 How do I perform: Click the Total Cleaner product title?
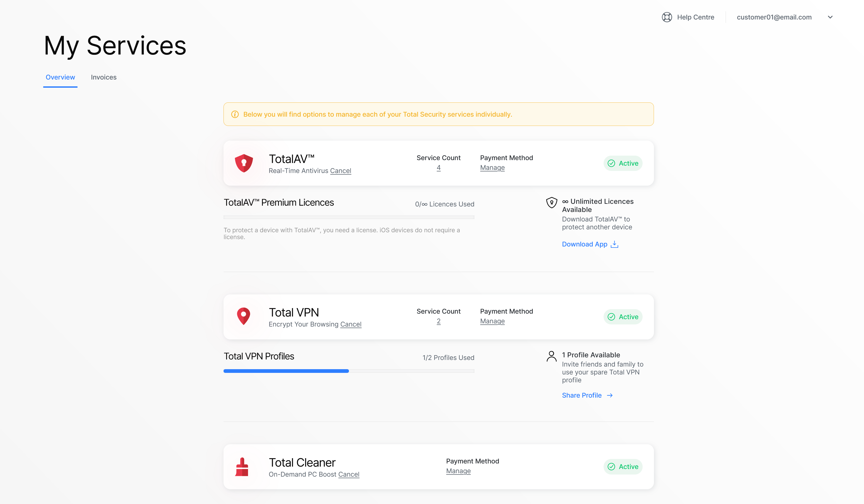[302, 462]
